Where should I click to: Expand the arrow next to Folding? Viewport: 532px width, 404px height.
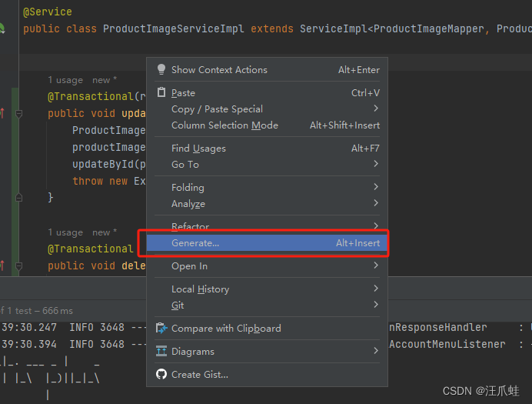pos(376,187)
